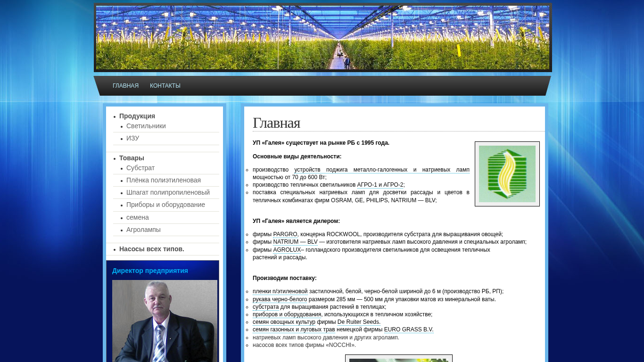
Task: Follow the семян газонных и луговых трав link
Action: 294,329
